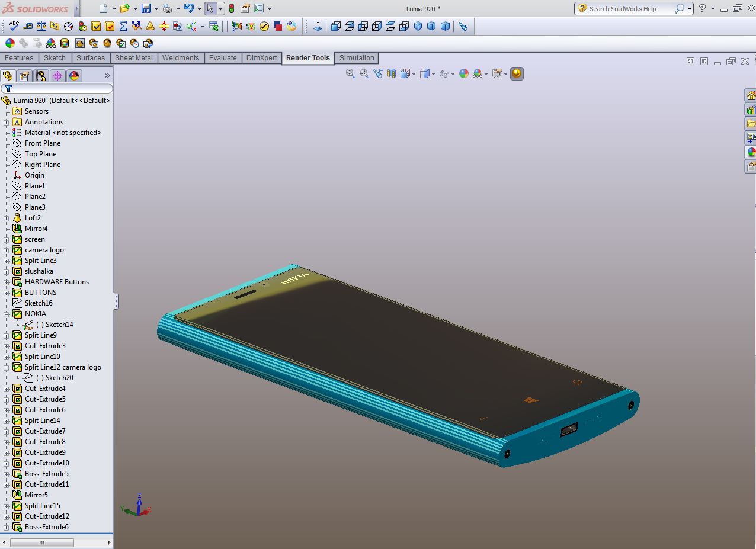756x549 pixels.
Task: Click the Save disk icon
Action: click(146, 8)
